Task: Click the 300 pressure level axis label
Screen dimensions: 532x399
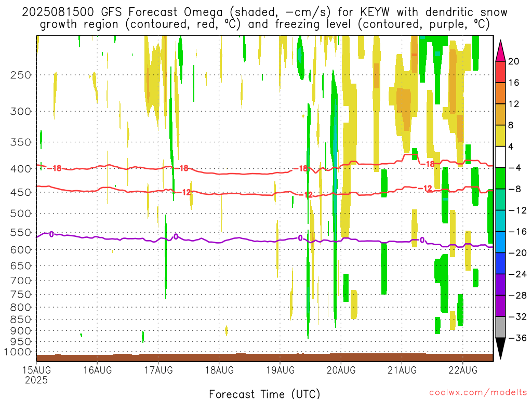Action: [x=21, y=111]
